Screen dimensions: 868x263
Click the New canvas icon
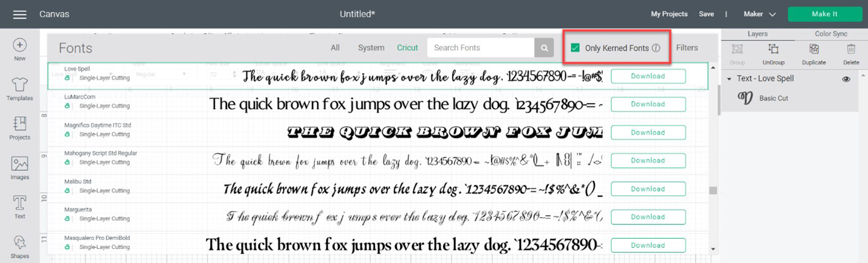coord(19,45)
